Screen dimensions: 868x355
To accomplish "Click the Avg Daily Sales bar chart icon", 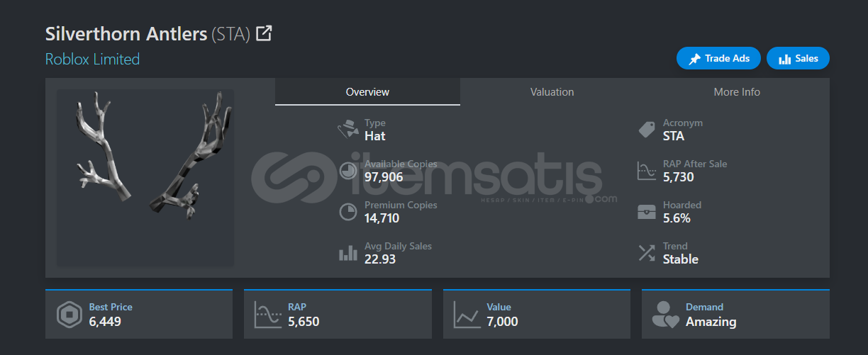I will pyautogui.click(x=347, y=253).
